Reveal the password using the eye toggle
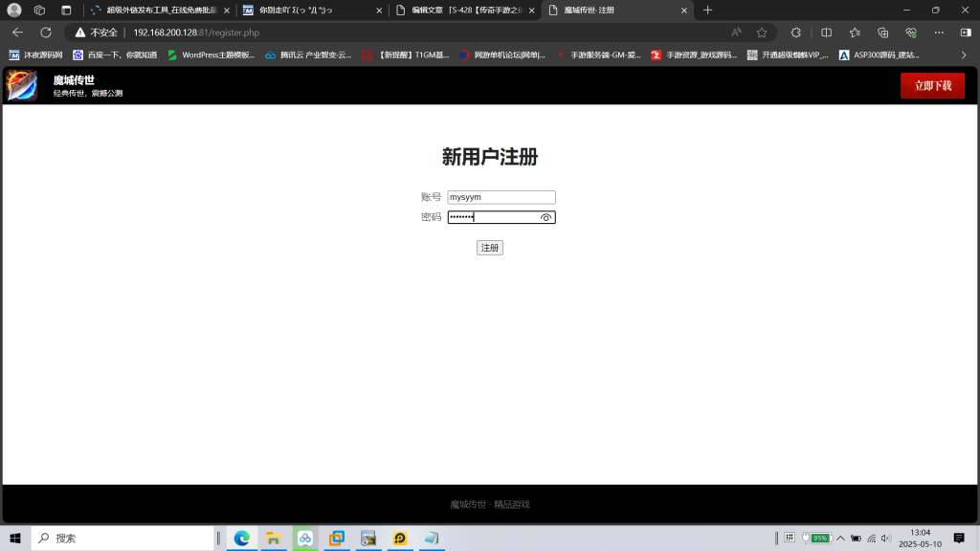The height and width of the screenshot is (551, 980). 546,217
